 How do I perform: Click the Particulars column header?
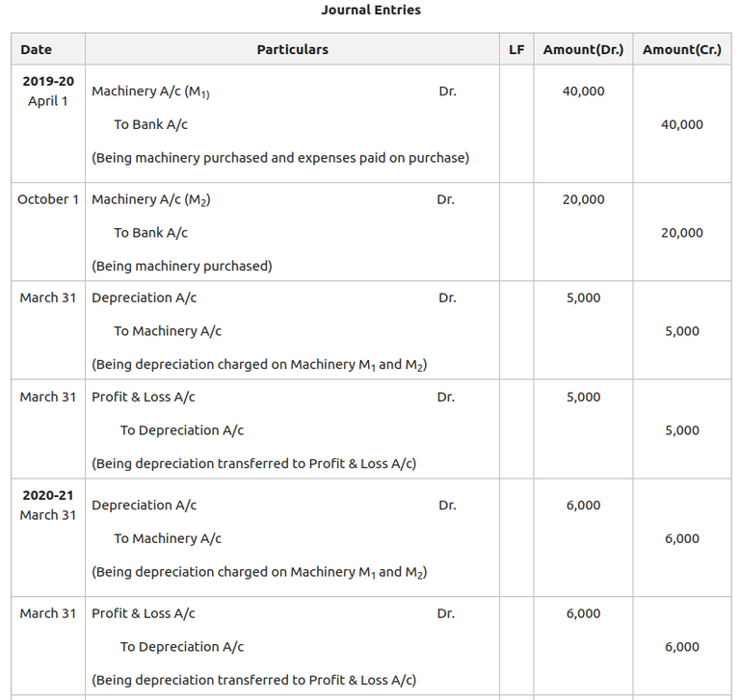[x=292, y=49]
